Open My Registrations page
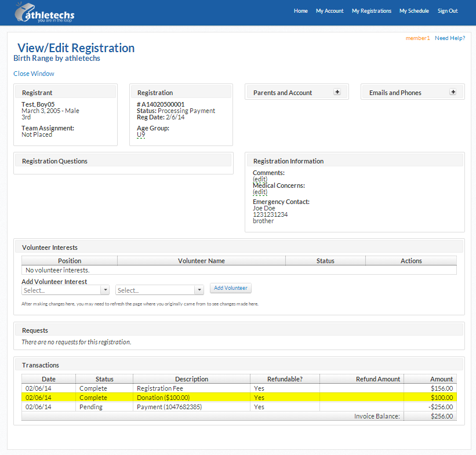 372,11
